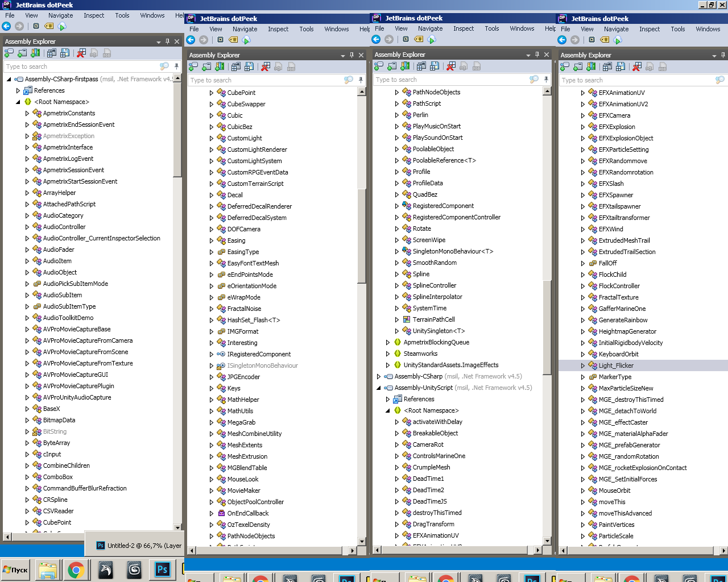
Task: Toggle pin in third window search box
Action: (x=546, y=80)
